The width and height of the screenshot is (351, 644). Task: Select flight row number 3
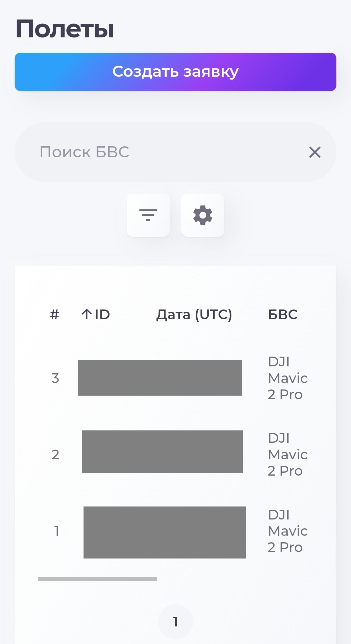click(55, 378)
